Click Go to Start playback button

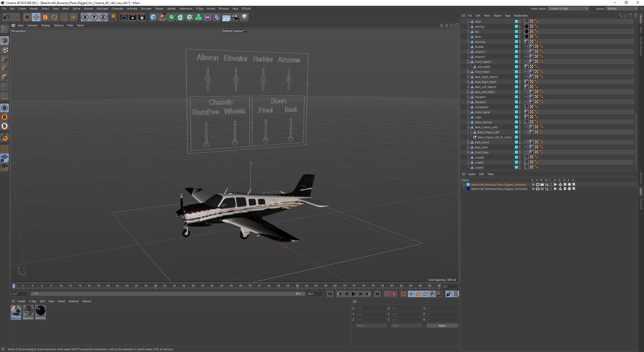pyautogui.click(x=330, y=294)
